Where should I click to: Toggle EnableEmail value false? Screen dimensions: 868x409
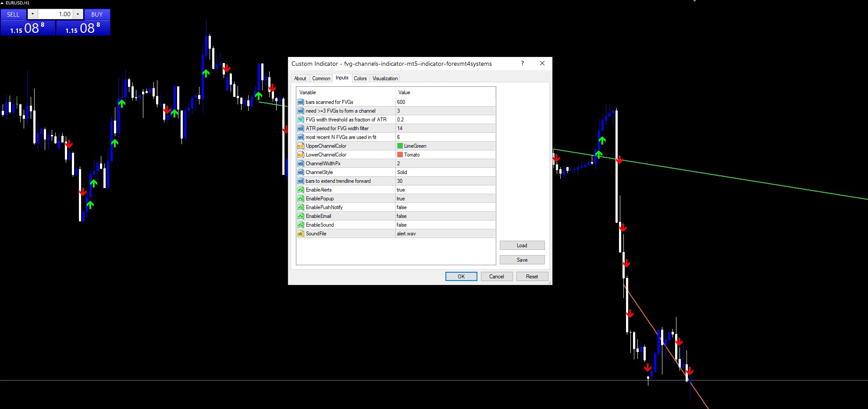point(445,216)
